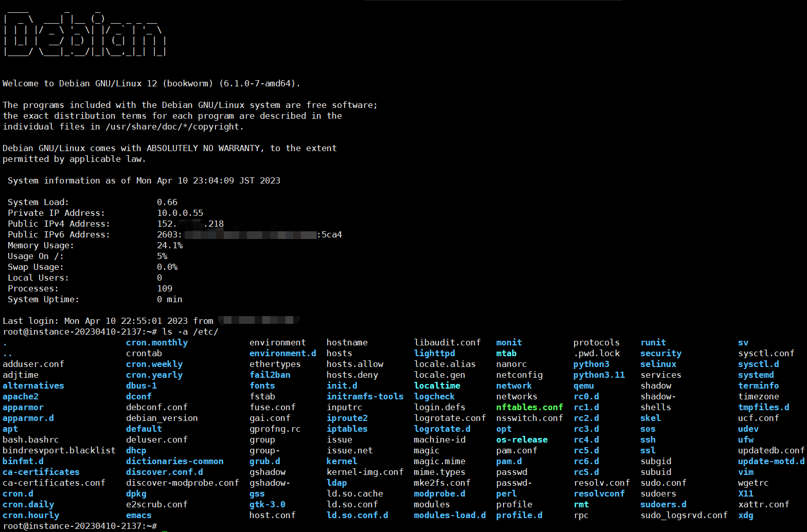Select the ufw directory name
Image resolution: width=807 pixels, height=532 pixels.
coord(745,439)
